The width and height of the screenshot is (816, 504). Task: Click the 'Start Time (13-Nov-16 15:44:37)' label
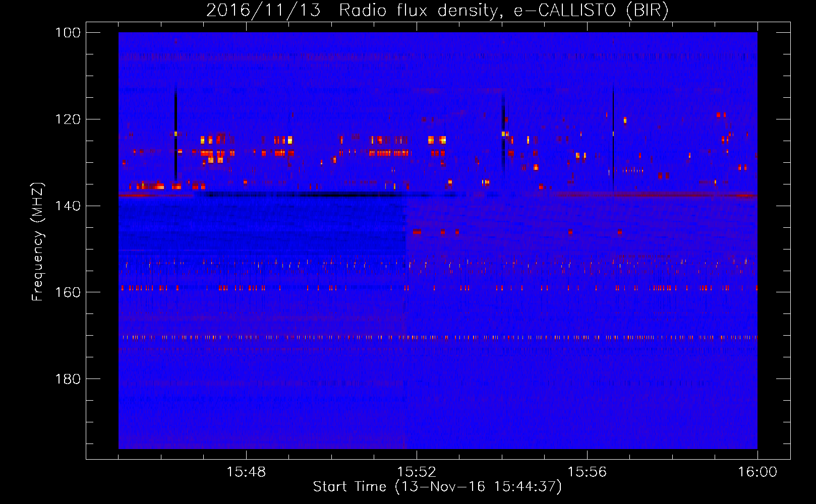(437, 487)
